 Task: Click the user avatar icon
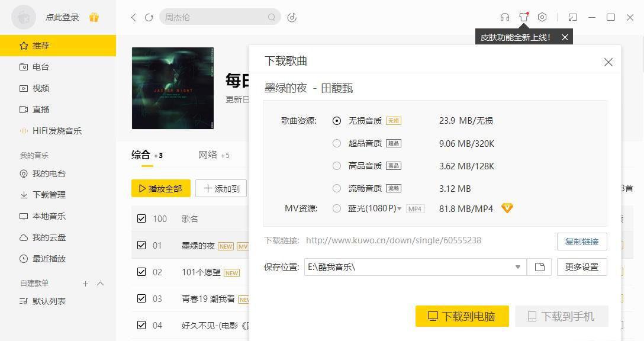[x=24, y=17]
